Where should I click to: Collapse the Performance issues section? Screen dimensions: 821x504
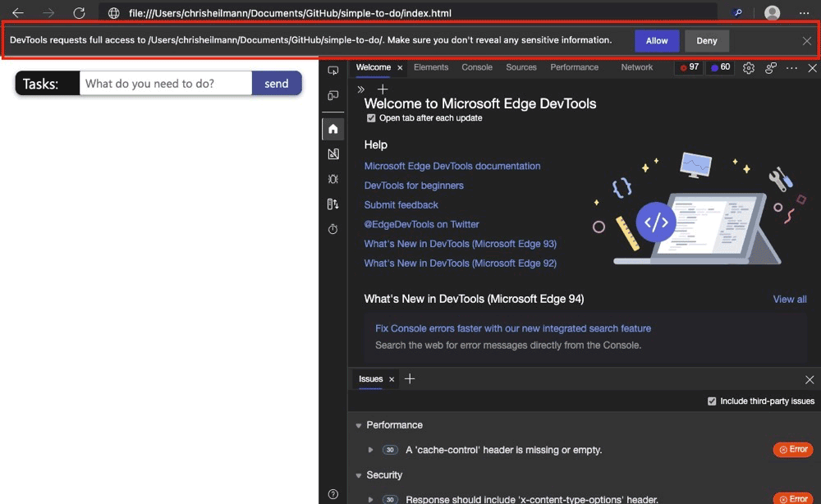(x=358, y=424)
